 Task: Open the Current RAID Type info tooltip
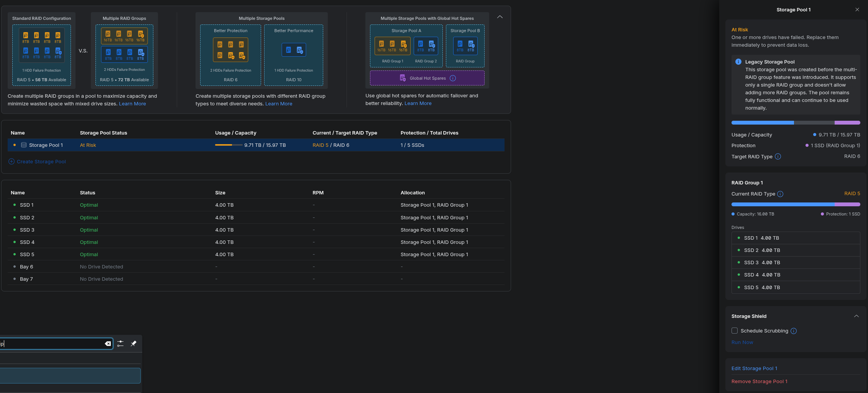[x=780, y=194]
